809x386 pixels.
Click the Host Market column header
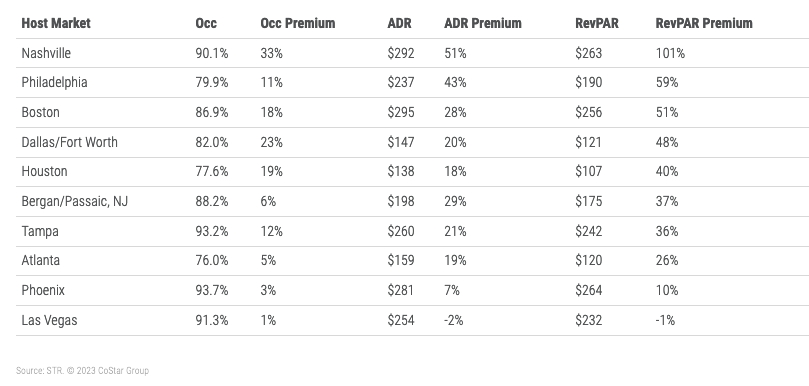coord(56,23)
